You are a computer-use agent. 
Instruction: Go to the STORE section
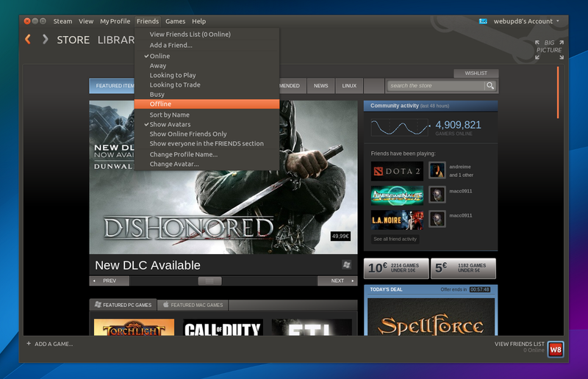point(73,40)
